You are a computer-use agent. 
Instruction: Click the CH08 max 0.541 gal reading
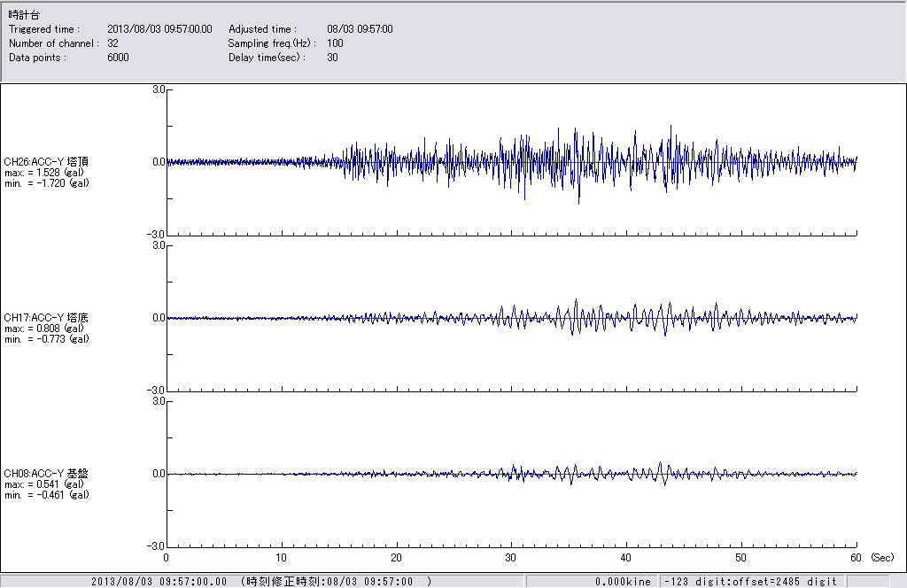pos(44,484)
